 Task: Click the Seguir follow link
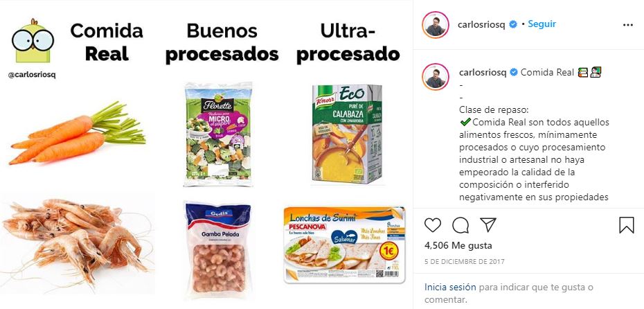[x=542, y=24]
